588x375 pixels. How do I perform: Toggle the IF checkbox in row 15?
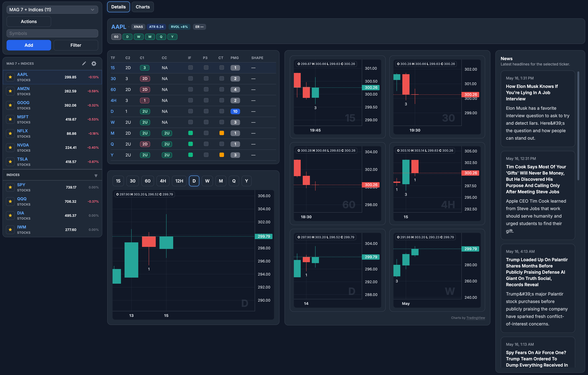click(190, 68)
